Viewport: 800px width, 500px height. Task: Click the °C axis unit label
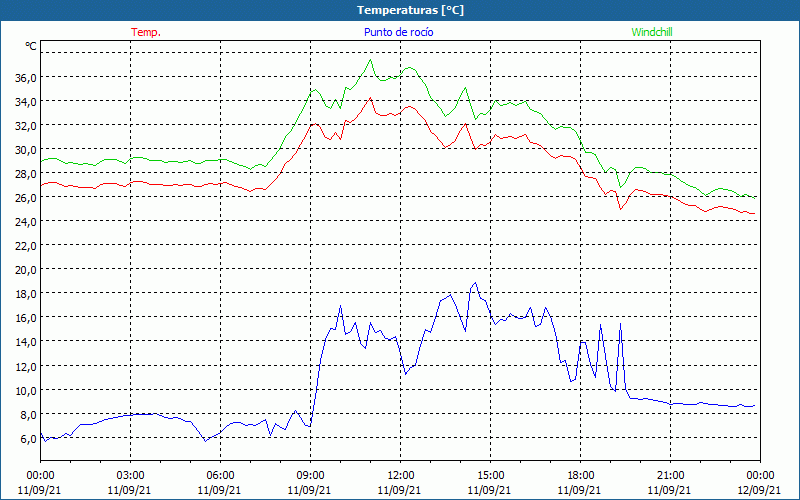[x=31, y=46]
